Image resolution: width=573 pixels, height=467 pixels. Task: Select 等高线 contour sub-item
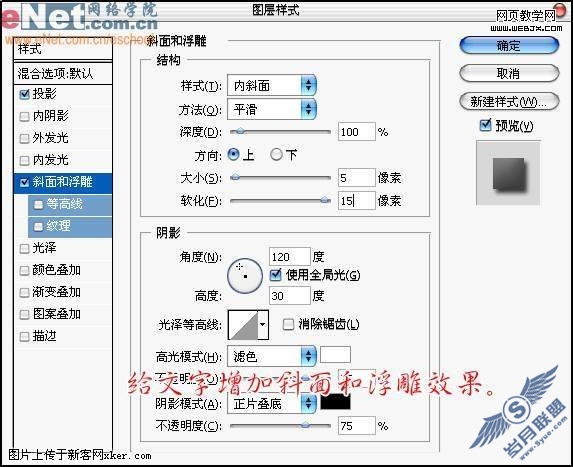tap(70, 204)
